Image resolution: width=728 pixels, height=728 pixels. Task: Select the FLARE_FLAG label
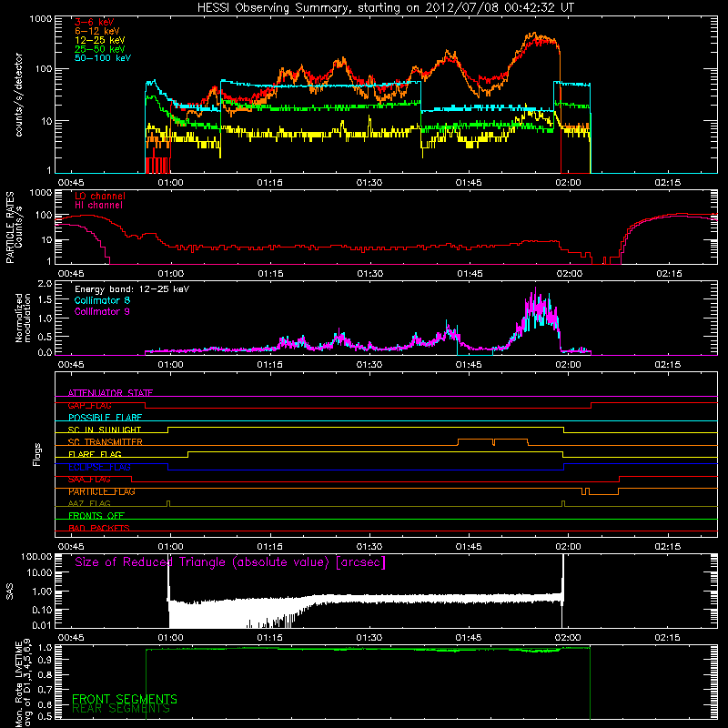pyautogui.click(x=95, y=454)
